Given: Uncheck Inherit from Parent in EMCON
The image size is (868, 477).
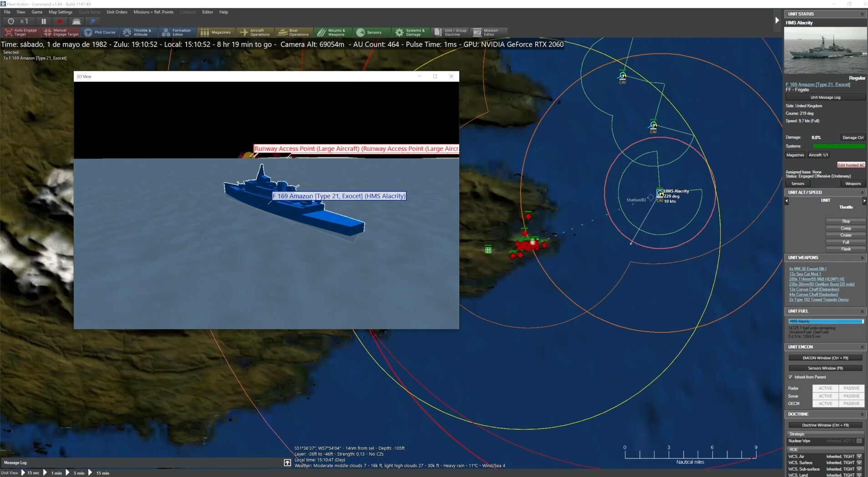Looking at the screenshot, I should (792, 377).
